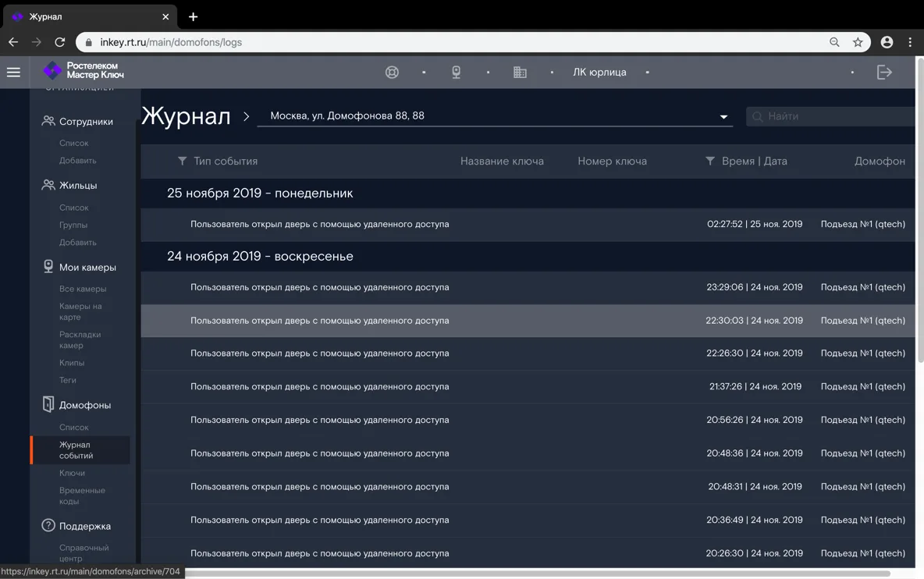This screenshot has width=924, height=579.
Task: Click the Найти search field
Action: click(x=831, y=116)
